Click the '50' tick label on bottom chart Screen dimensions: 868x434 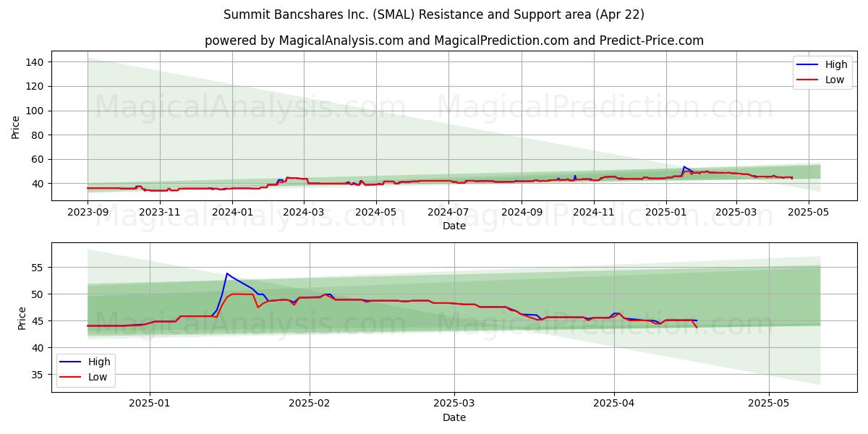(x=39, y=294)
